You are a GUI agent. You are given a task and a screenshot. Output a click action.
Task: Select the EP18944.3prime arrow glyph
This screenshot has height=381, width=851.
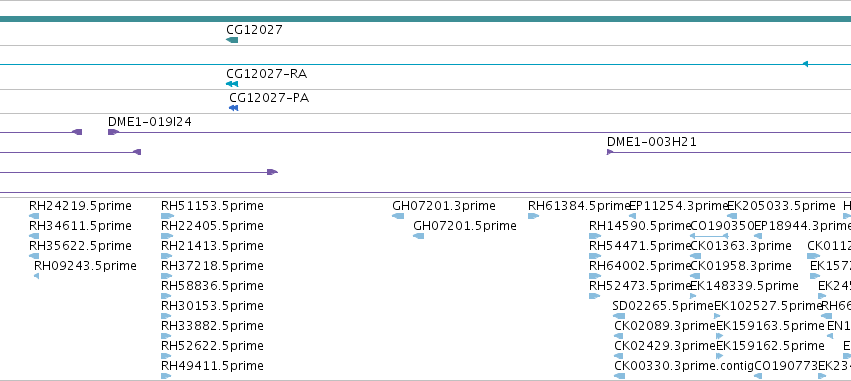point(758,236)
